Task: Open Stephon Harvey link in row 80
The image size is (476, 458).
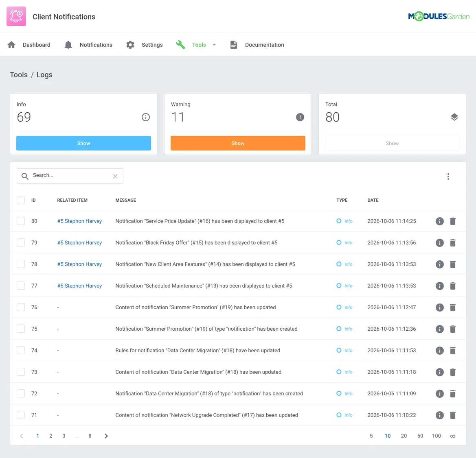Action: (x=79, y=221)
